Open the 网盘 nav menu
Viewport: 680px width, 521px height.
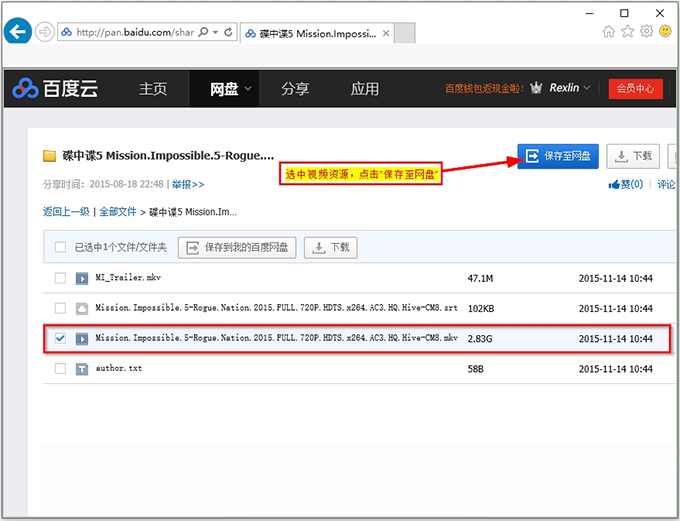tap(224, 89)
